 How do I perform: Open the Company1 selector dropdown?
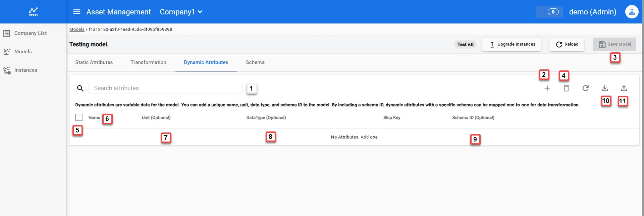tap(181, 12)
